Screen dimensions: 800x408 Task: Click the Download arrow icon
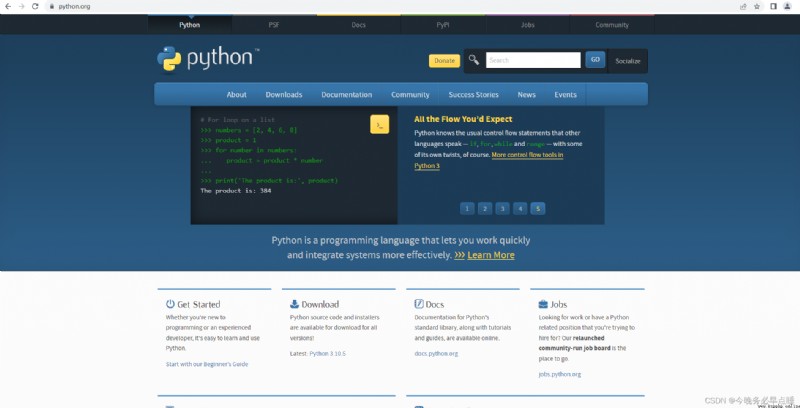[294, 304]
